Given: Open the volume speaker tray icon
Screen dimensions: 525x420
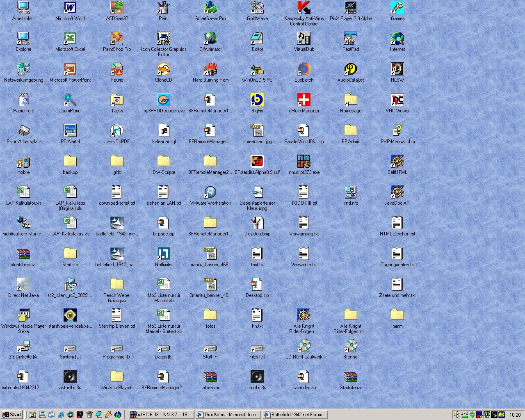Looking at the screenshot, I should click(x=457, y=415).
